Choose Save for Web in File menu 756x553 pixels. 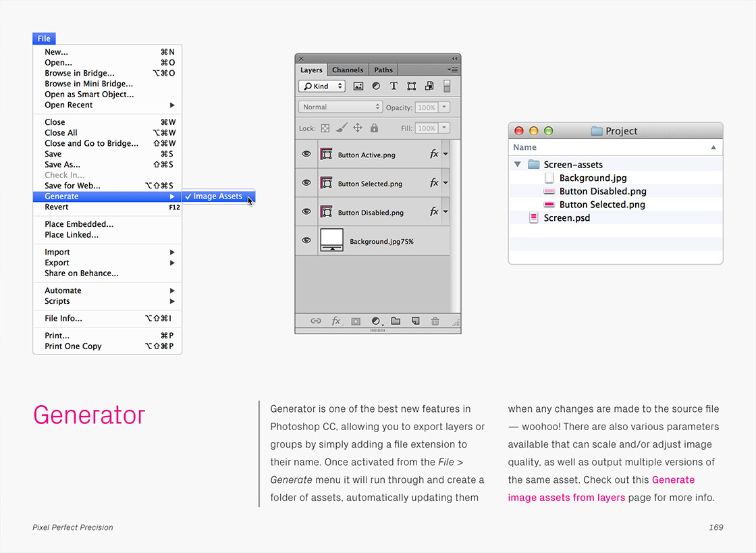(x=72, y=186)
